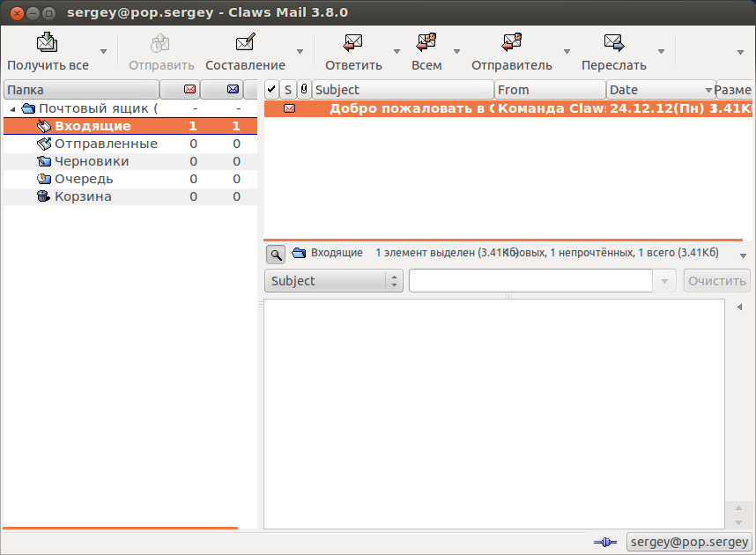Click the unread envelope icon of the welcome message

pyautogui.click(x=289, y=108)
